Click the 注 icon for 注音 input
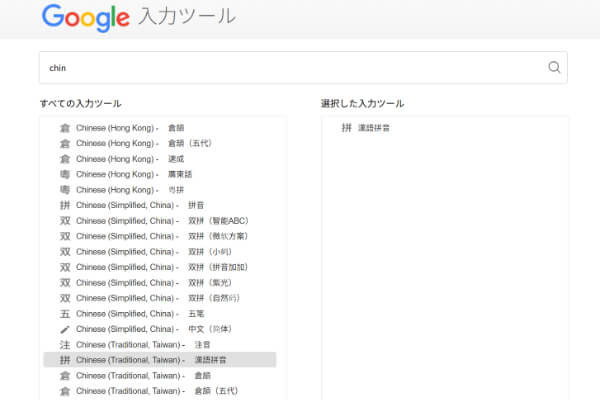The image size is (600, 400). [65, 345]
